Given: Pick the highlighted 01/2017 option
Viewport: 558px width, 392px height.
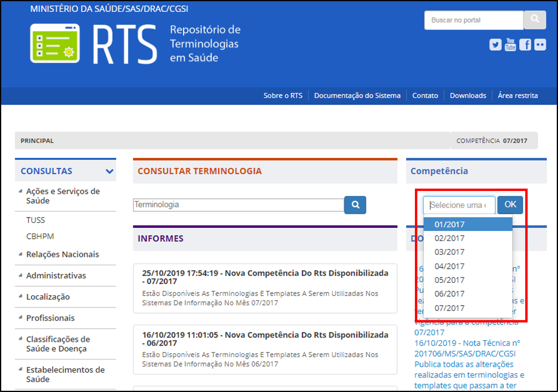Looking at the screenshot, I should pos(449,225).
